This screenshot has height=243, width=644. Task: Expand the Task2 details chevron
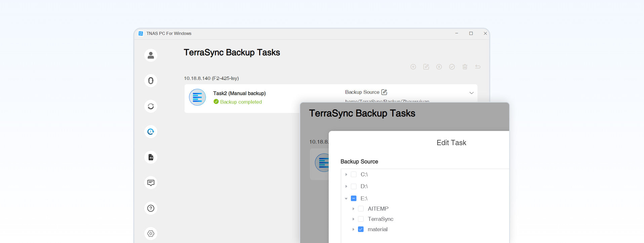point(471,93)
